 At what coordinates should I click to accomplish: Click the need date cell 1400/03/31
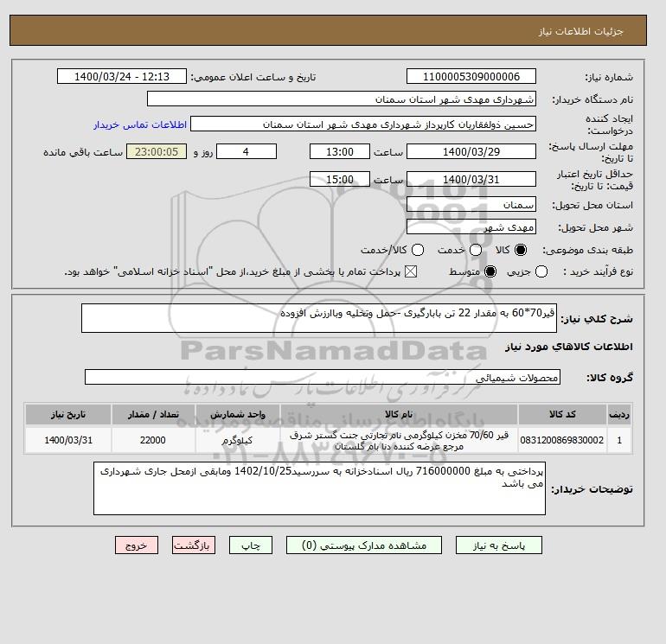pos(68,440)
